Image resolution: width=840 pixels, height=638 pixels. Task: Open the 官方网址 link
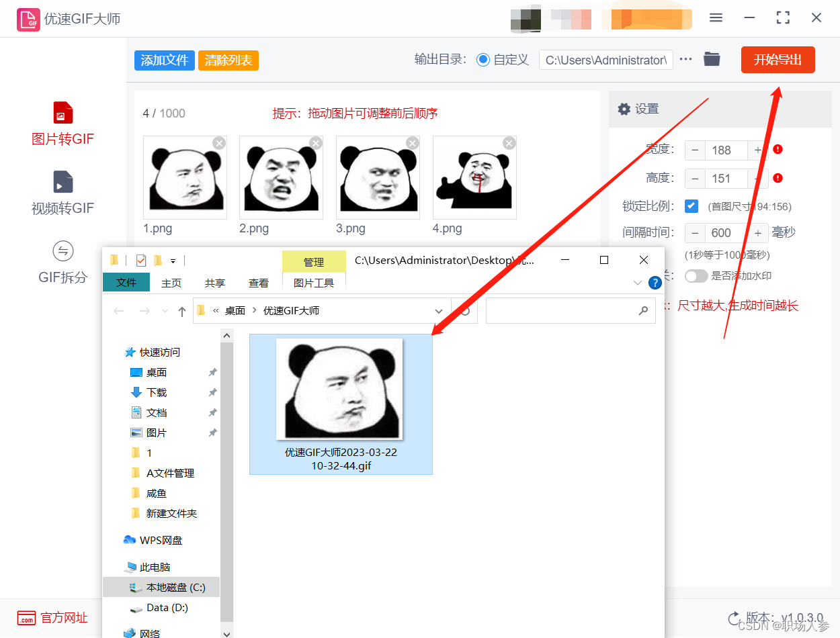[x=52, y=618]
